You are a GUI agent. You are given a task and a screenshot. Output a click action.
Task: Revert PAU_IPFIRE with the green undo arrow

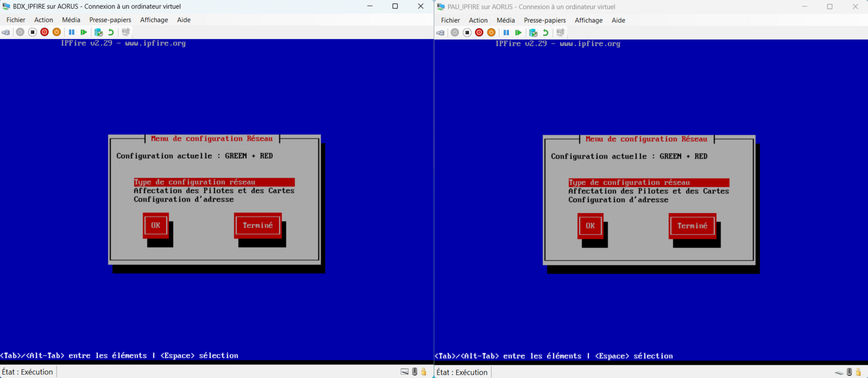pyautogui.click(x=545, y=33)
